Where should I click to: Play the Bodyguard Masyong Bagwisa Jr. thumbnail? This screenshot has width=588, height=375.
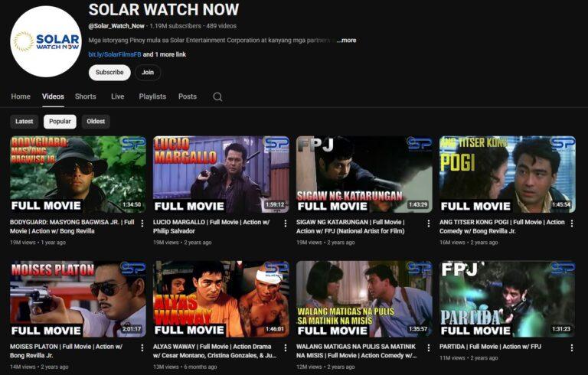[78, 174]
